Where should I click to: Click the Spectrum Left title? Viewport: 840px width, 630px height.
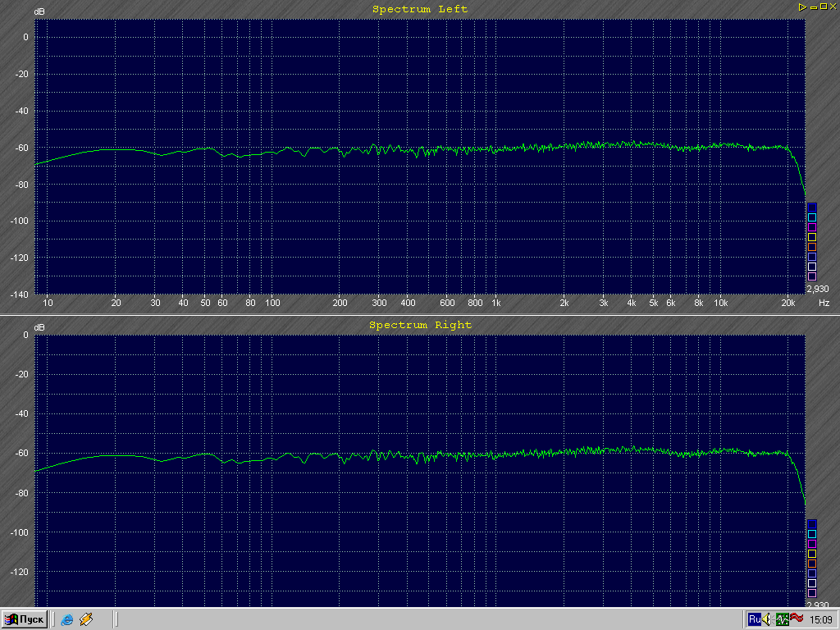pos(420,9)
